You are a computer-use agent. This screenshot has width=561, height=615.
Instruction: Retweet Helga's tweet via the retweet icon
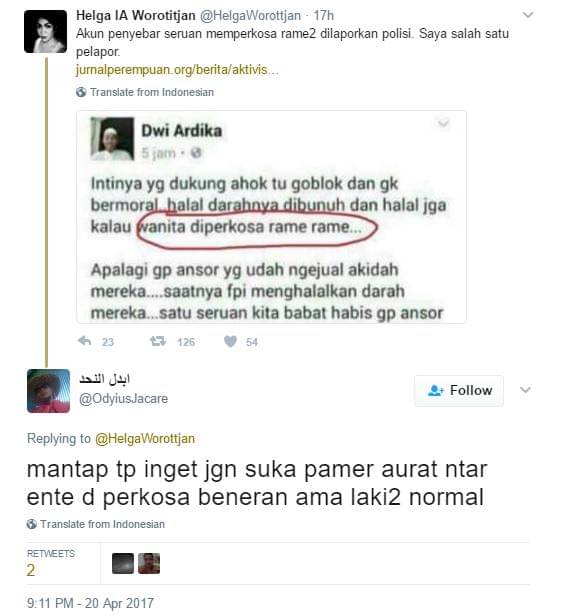(158, 341)
